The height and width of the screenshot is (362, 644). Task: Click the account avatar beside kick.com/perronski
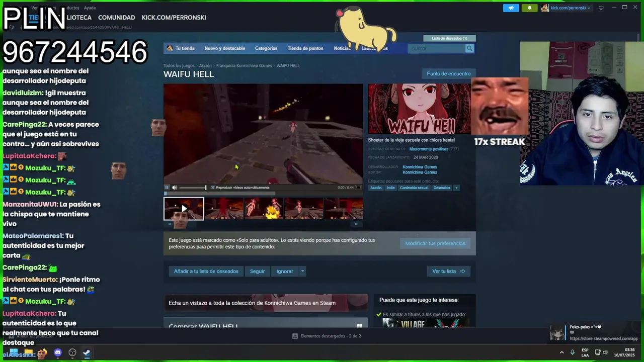(545, 8)
